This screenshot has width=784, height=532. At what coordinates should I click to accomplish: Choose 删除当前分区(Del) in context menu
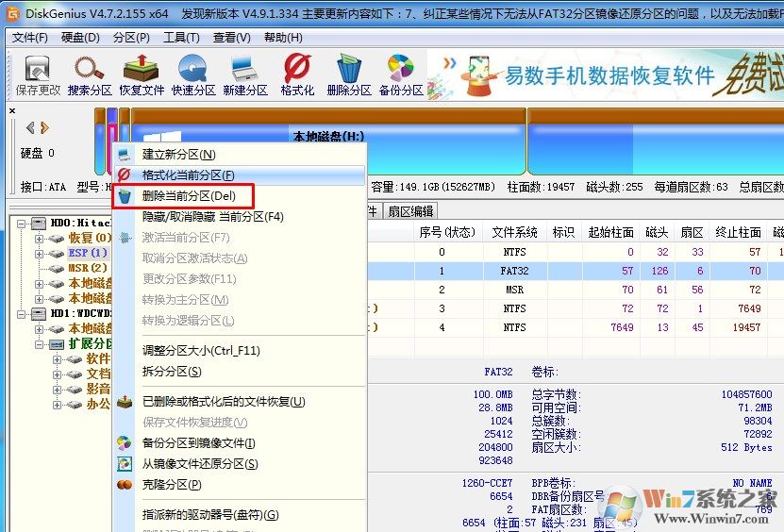coord(189,196)
